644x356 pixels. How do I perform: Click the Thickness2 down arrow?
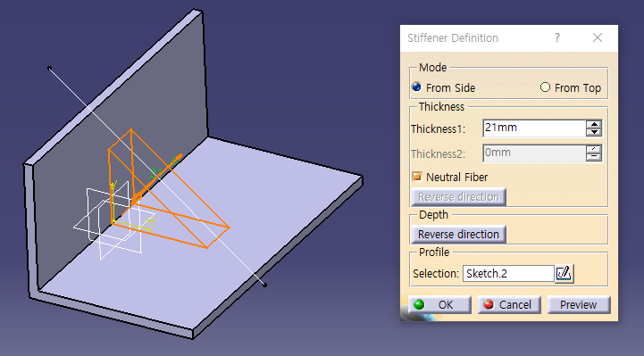click(x=594, y=158)
